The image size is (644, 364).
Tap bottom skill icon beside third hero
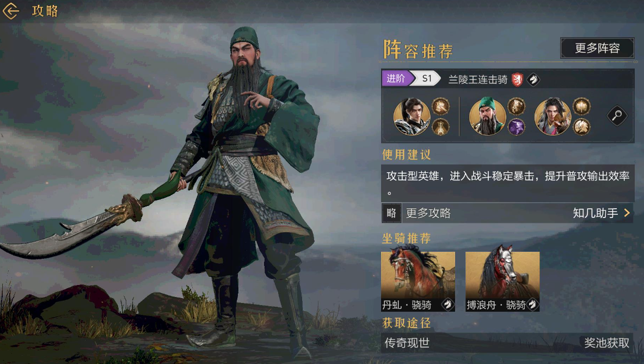click(x=581, y=126)
